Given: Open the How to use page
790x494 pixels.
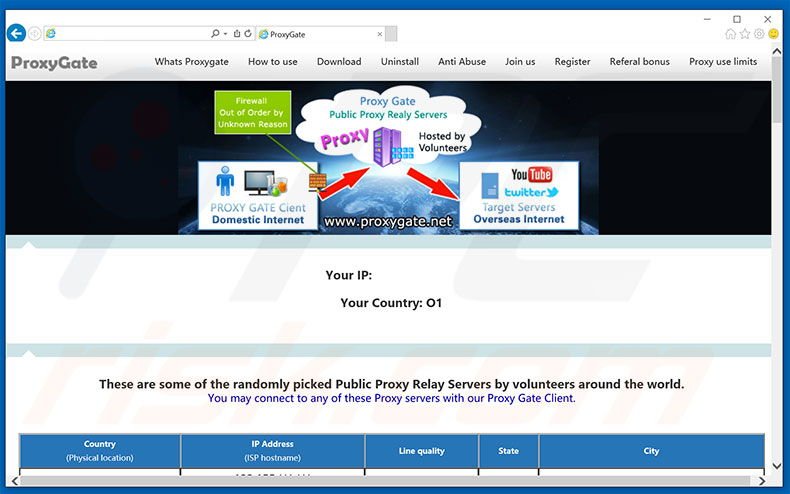Looking at the screenshot, I should click(x=273, y=61).
